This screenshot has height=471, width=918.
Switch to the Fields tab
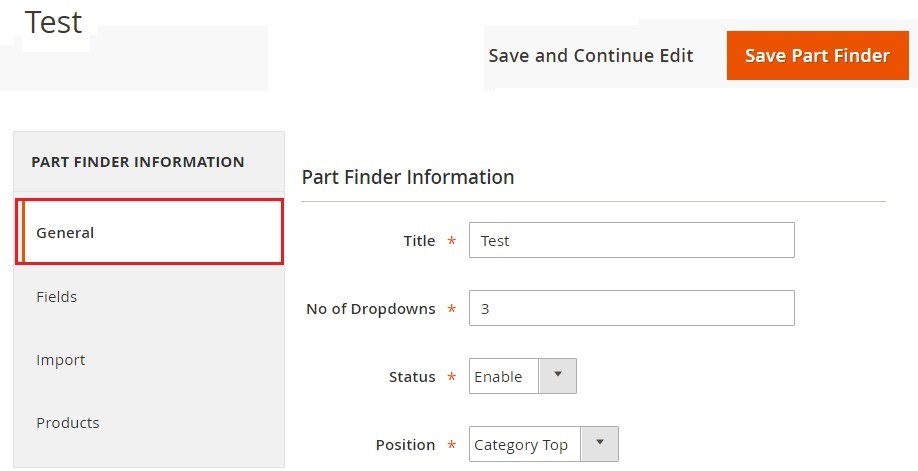pyautogui.click(x=57, y=297)
